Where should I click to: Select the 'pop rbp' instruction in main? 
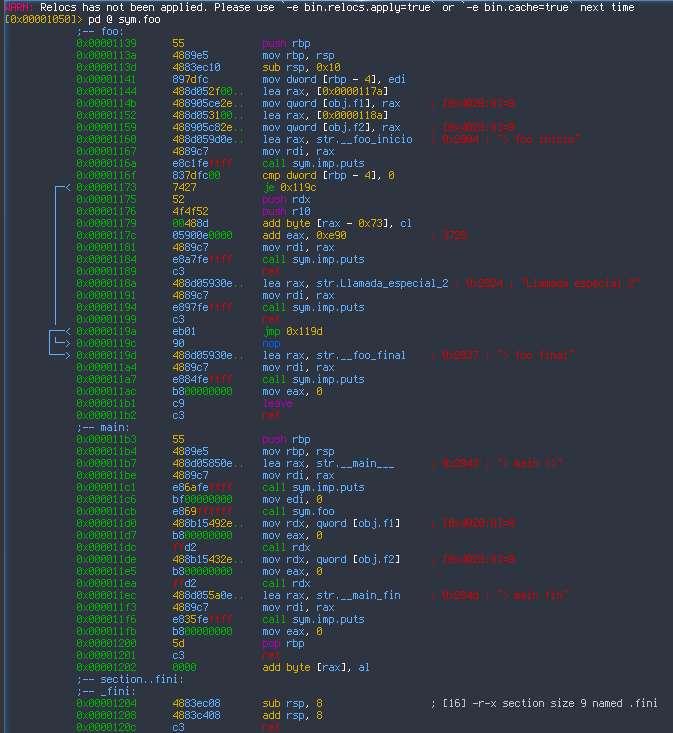coord(283,643)
